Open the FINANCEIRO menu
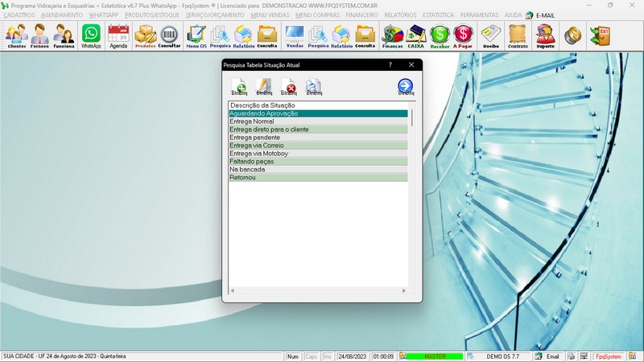This screenshot has width=644, height=362. coord(361,15)
